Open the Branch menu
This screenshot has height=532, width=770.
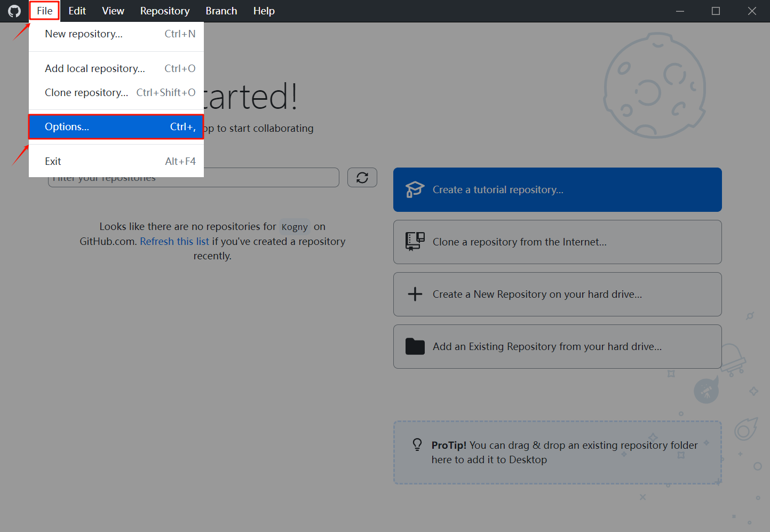click(x=221, y=11)
